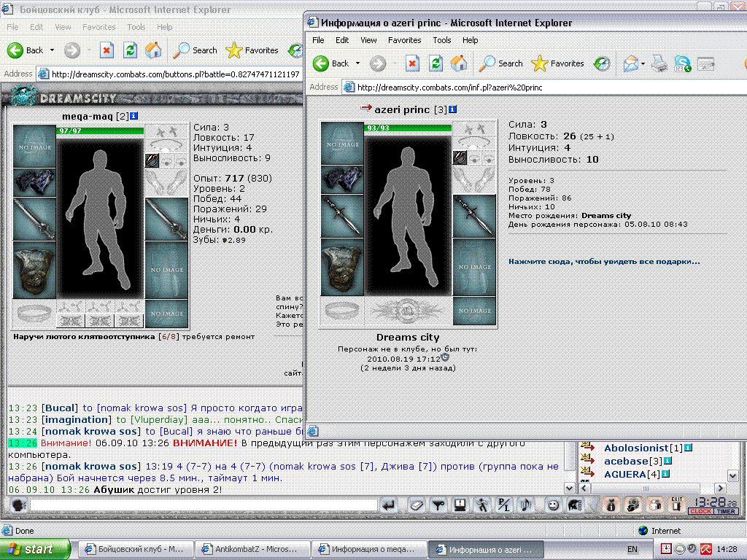Switch to the AntikombatZ taskbar window
747x560 pixels.
252,549
